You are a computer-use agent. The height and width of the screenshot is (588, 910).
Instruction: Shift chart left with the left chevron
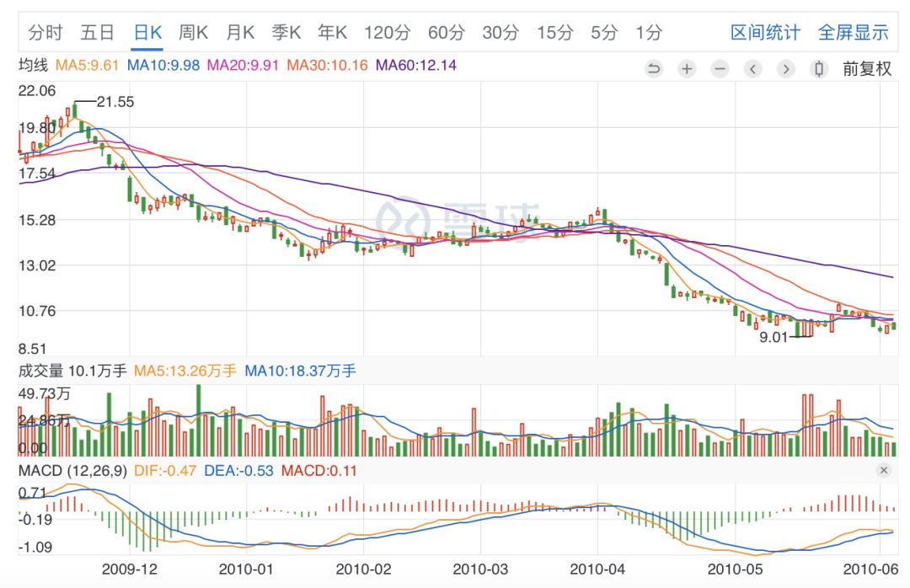(x=752, y=69)
